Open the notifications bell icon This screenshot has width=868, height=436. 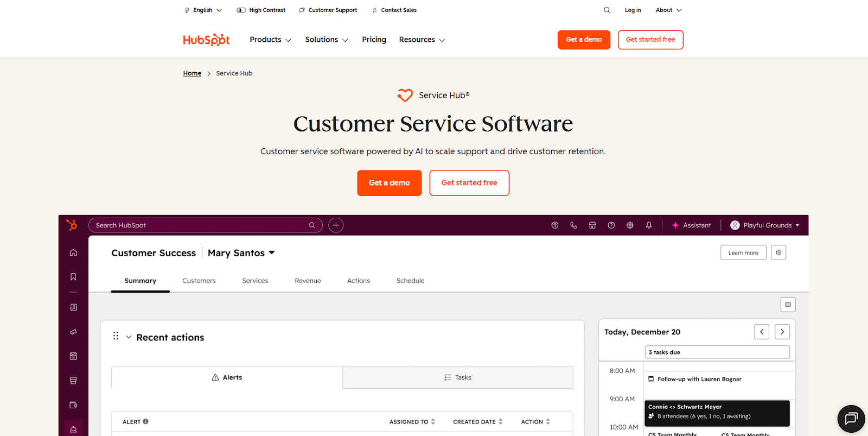tap(649, 225)
